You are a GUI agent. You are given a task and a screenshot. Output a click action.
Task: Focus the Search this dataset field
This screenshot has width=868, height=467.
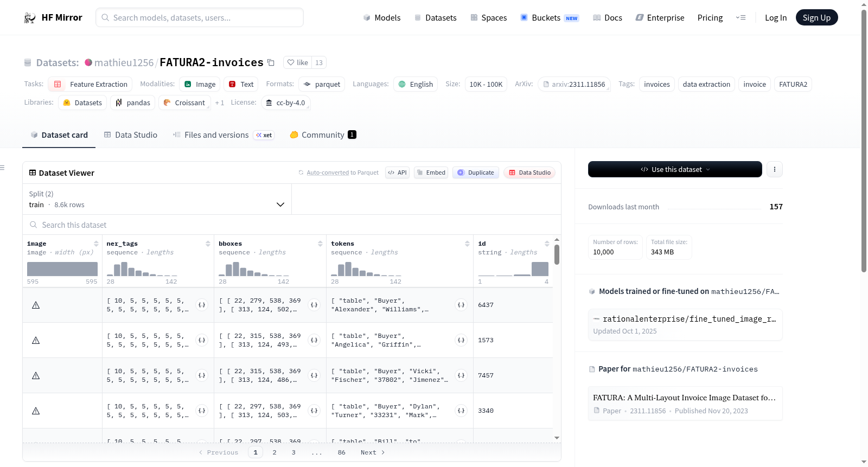pos(292,225)
